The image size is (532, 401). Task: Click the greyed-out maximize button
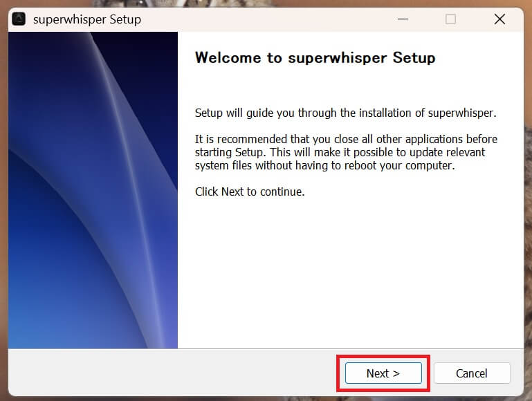(450, 19)
